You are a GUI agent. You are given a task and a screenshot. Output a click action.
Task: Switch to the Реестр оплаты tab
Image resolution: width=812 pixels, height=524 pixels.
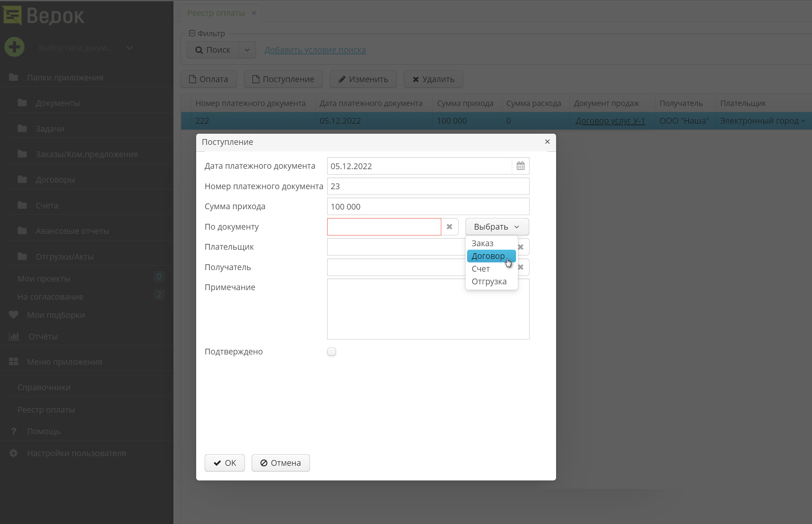point(216,13)
